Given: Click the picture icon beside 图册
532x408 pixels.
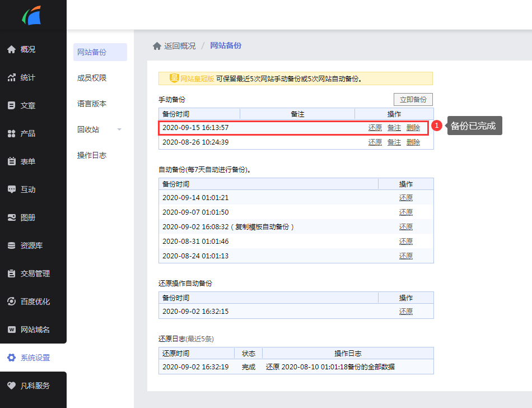Looking at the screenshot, I should 12,217.
